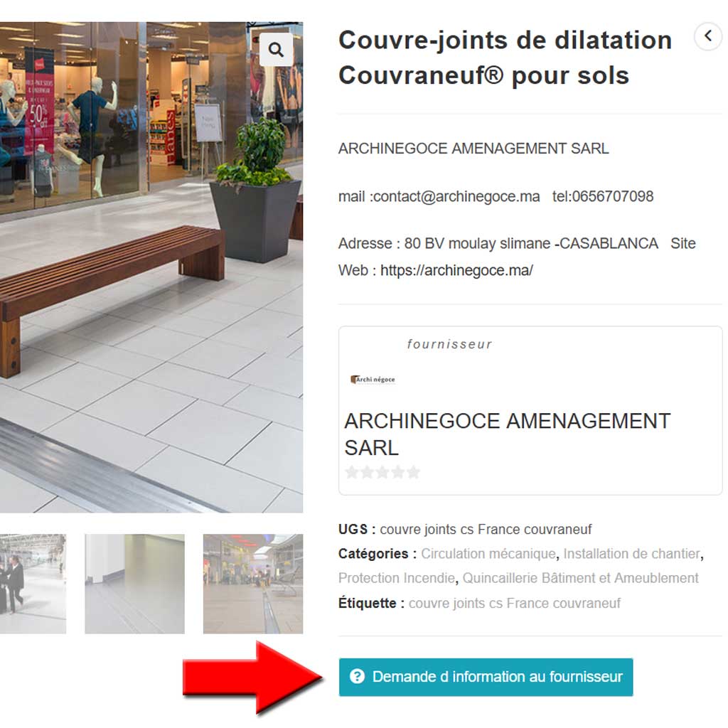Open the Protection Incendie category

point(397,578)
